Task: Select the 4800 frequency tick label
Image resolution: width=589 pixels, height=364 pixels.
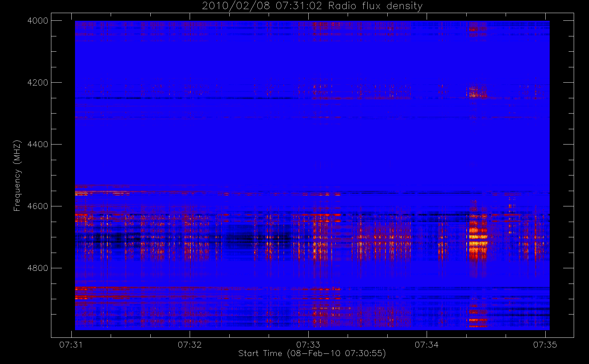Action: pyautogui.click(x=38, y=268)
